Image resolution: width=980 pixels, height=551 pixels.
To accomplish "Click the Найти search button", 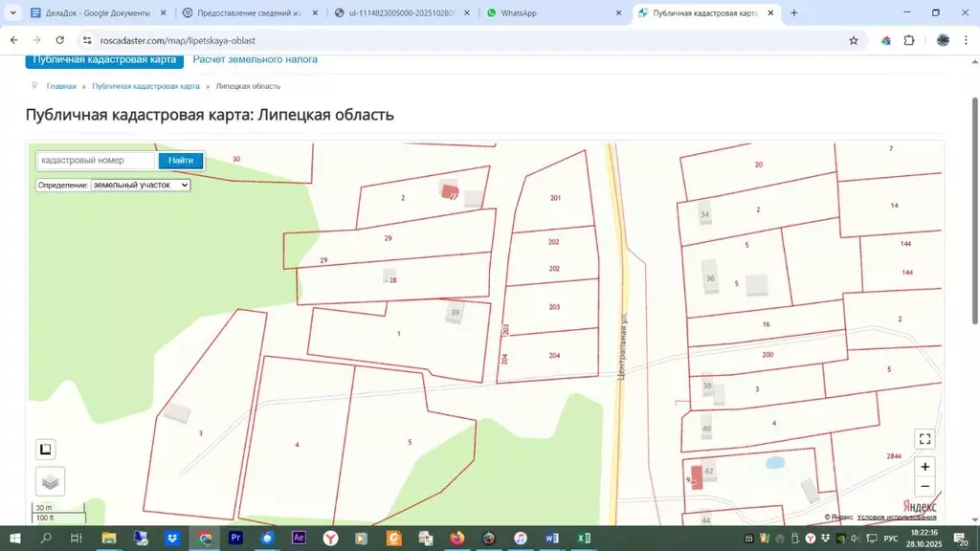I will point(181,161).
